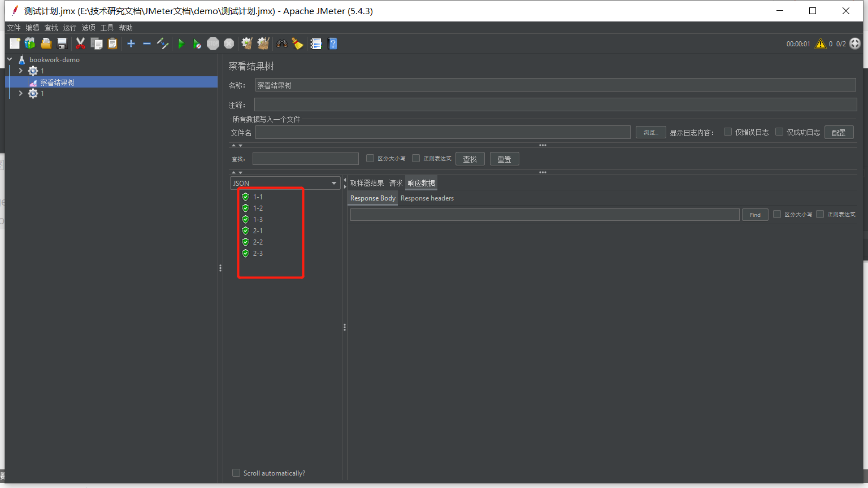
Task: Toggle enable/disable of selected element icon
Action: click(163, 43)
